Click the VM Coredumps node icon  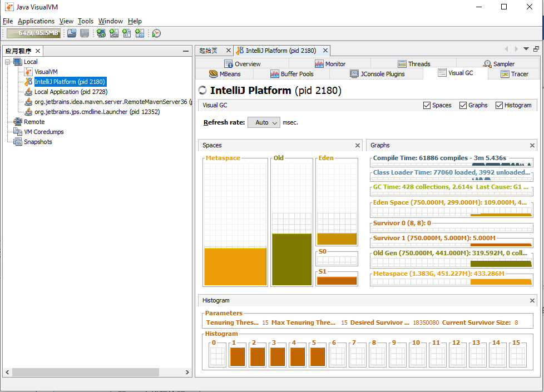point(18,132)
